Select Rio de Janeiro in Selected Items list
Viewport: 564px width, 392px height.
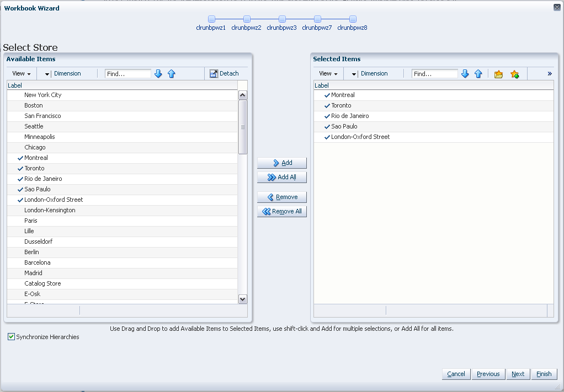click(x=433, y=116)
